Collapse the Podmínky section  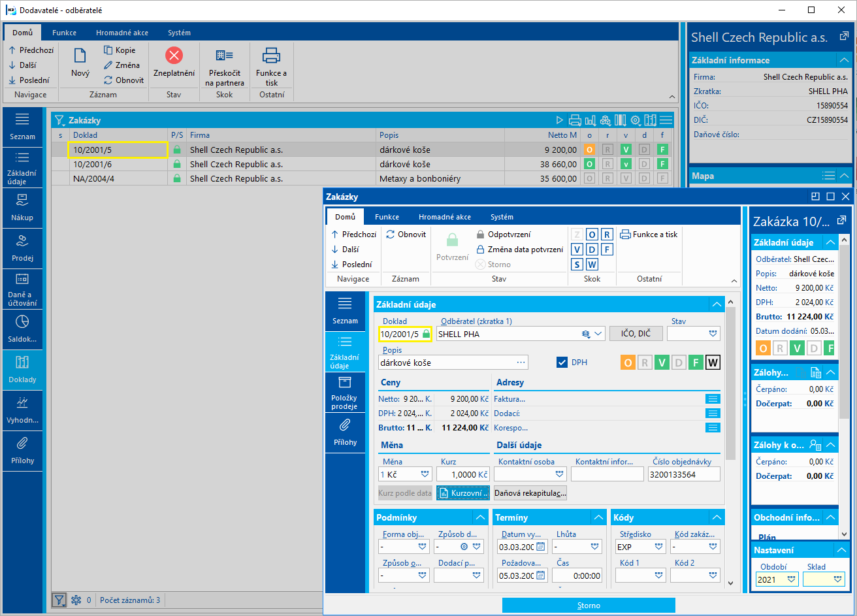(x=481, y=517)
